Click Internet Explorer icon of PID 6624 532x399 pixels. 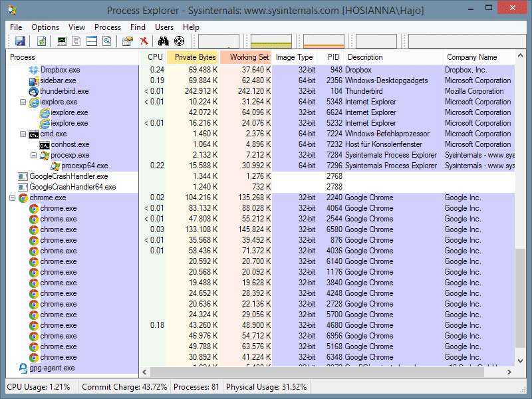pyautogui.click(x=45, y=112)
